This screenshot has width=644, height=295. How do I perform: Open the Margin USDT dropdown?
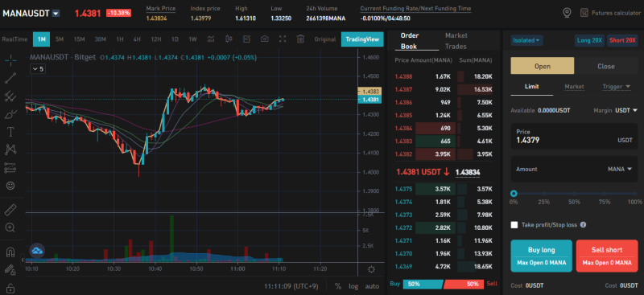[626, 110]
